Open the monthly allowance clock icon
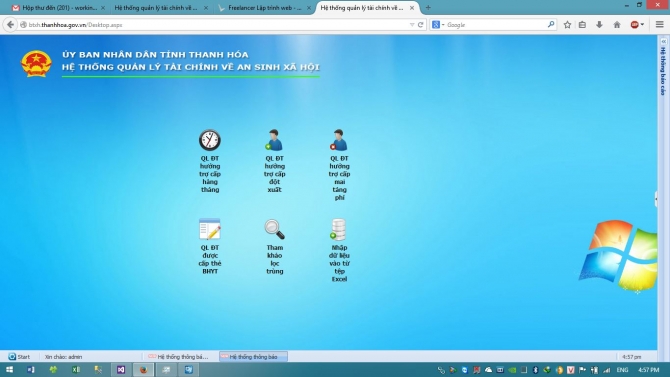Screen dimensions: 670x377 tap(210, 140)
